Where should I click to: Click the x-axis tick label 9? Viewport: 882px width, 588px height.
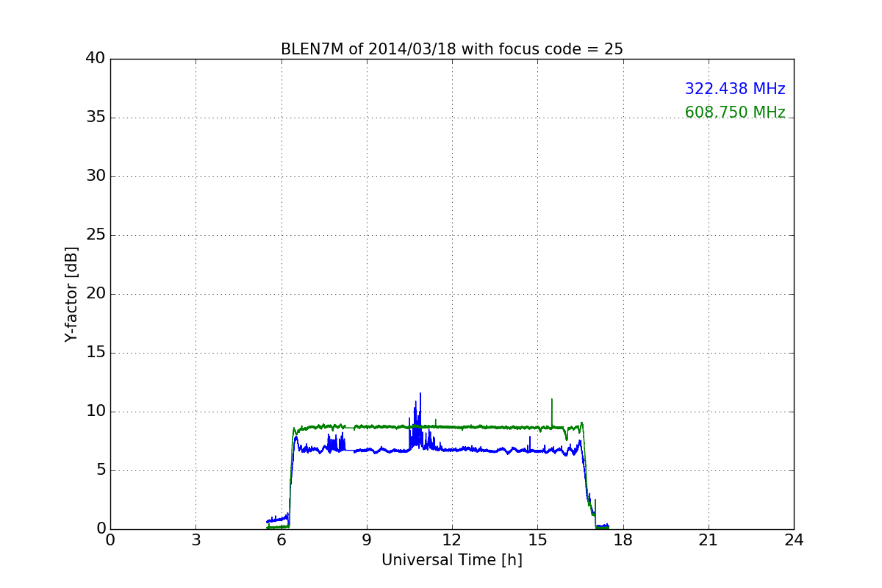[367, 540]
